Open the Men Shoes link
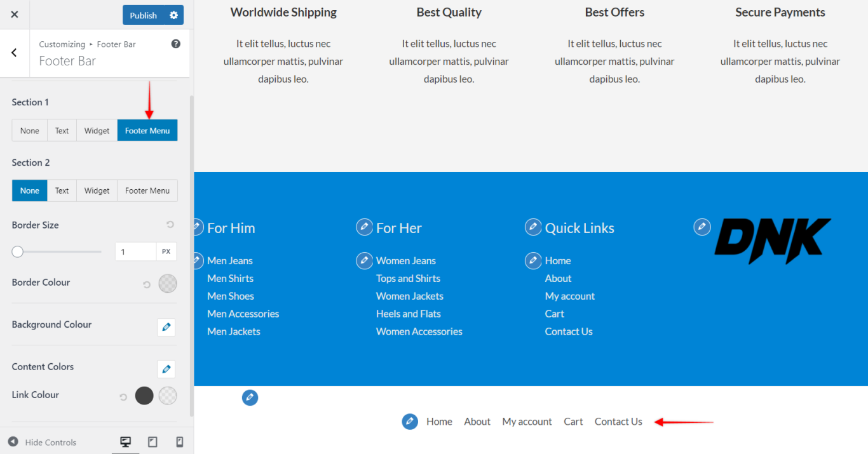The height and width of the screenshot is (454, 868). pyautogui.click(x=231, y=296)
